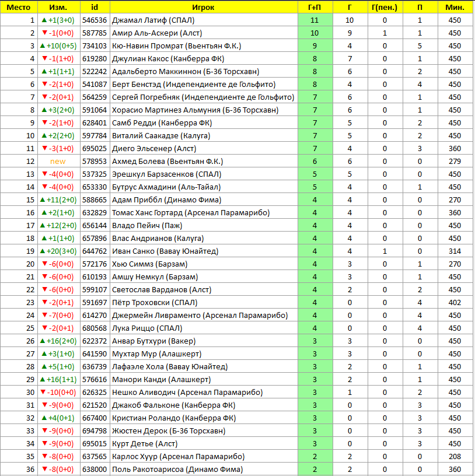
Task: Select 'Кю-Навин Промрат (Вьентьян Ф.К.)' cell
Action: point(204,46)
